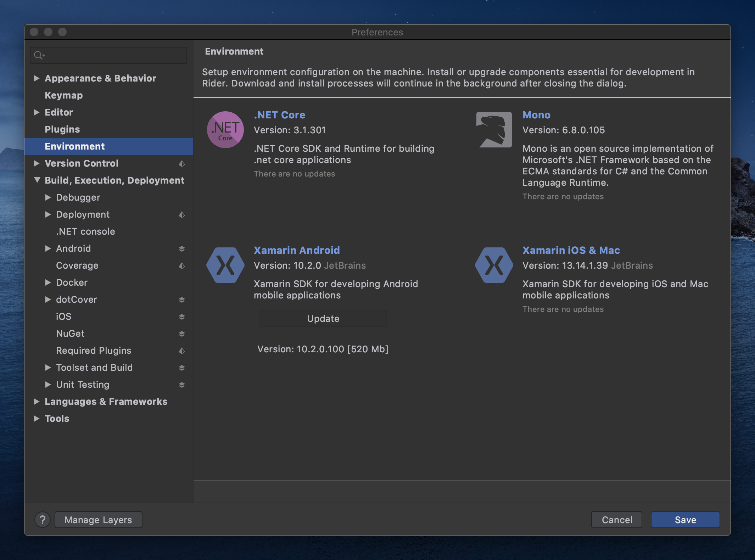755x560 pixels.
Task: Click the Xamarin Android hexagon icon
Action: [225, 265]
